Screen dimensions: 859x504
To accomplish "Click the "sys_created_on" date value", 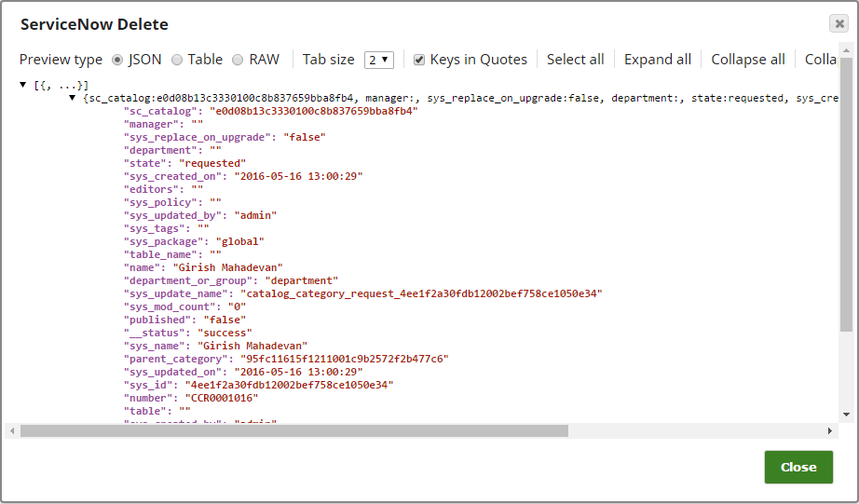I will (298, 176).
